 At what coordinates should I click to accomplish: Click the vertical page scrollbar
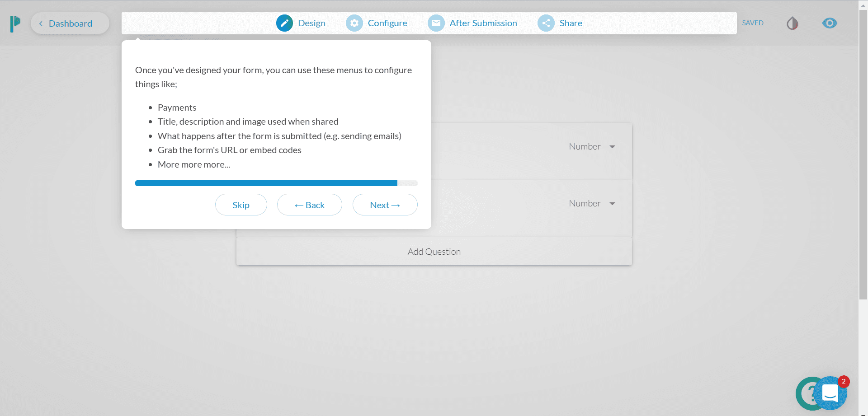click(x=863, y=154)
